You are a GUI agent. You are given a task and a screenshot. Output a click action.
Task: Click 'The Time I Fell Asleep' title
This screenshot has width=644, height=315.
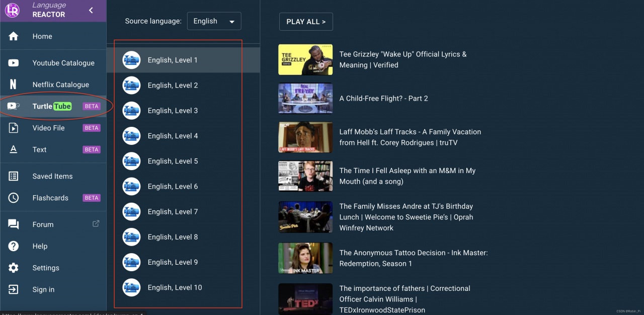[x=408, y=176]
